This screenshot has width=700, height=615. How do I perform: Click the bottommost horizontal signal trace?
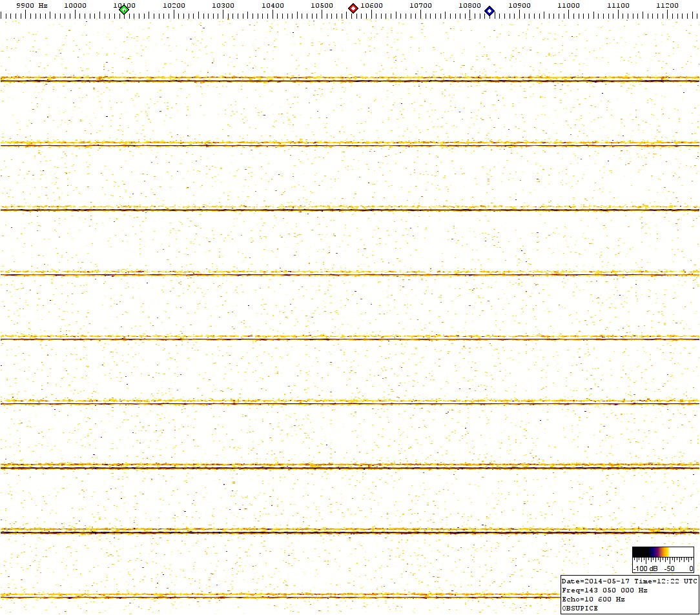278,596
